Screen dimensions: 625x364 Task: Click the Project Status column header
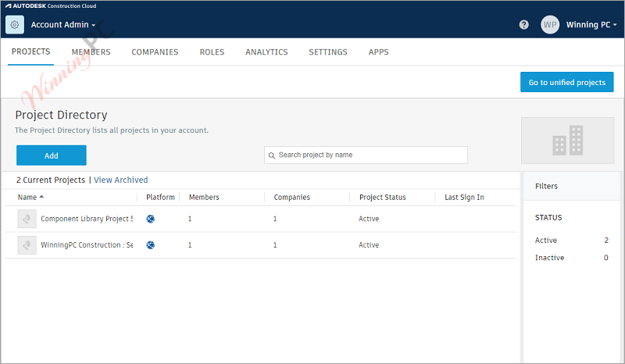382,198
